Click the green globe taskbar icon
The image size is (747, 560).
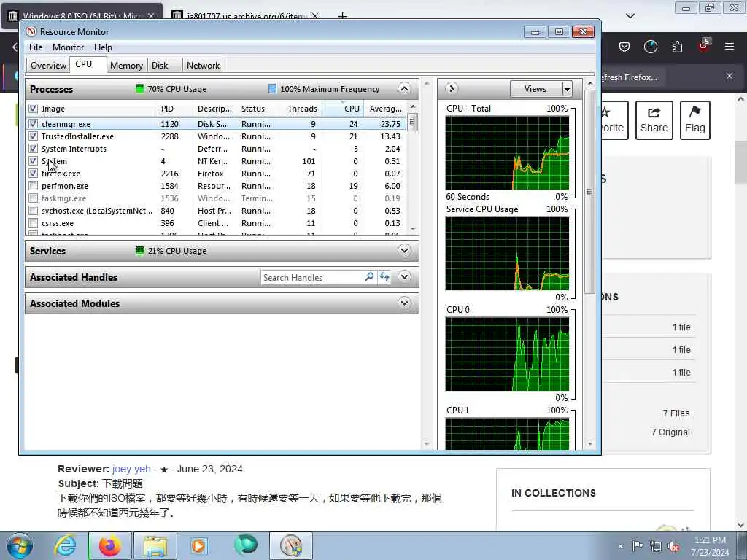click(246, 545)
